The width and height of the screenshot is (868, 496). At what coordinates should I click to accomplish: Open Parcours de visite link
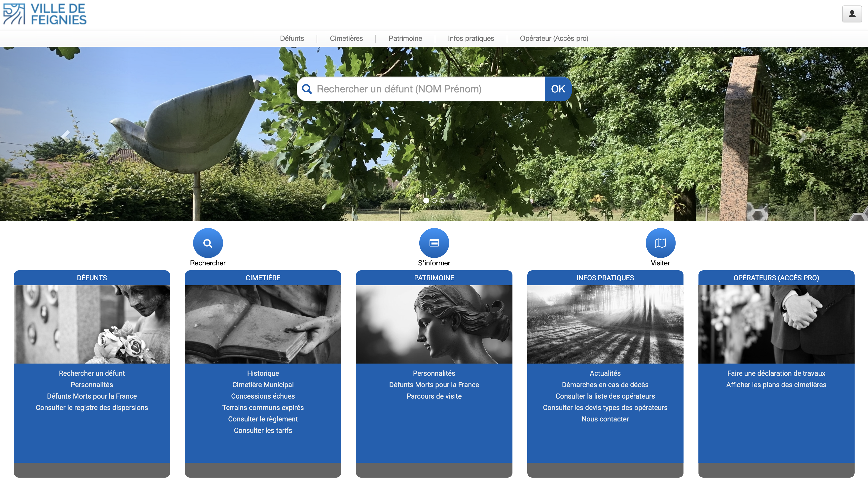point(434,396)
